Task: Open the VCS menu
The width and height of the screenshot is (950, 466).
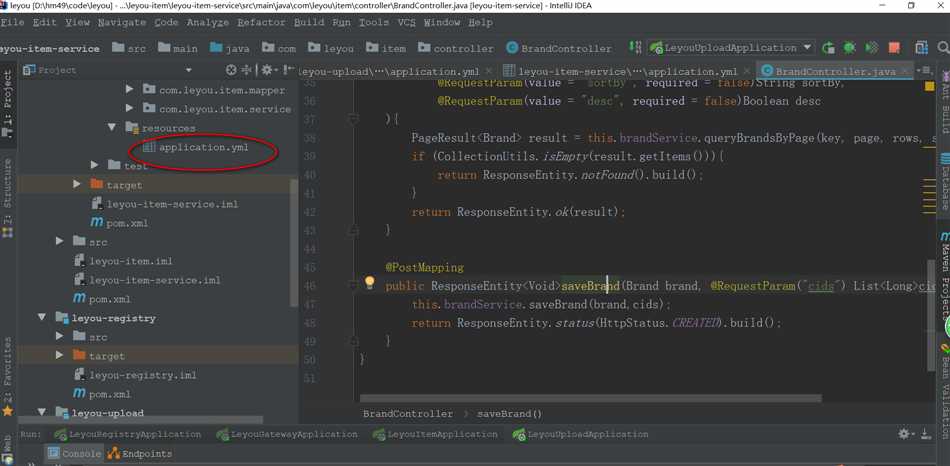Action: [407, 22]
